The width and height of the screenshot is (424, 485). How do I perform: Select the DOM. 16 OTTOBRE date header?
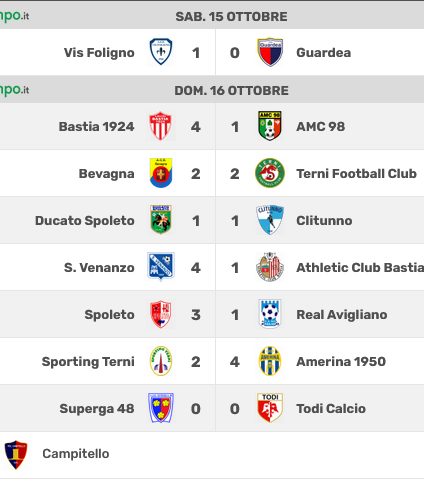coord(231,91)
